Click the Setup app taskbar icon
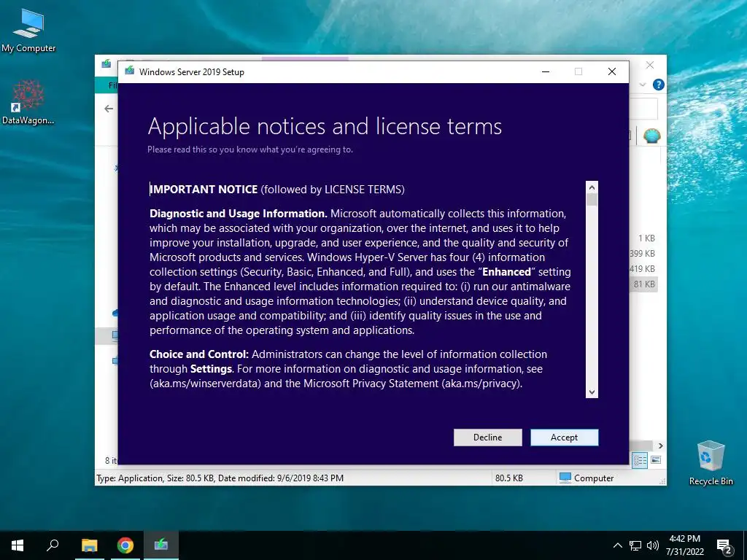This screenshot has width=747, height=560. click(161, 545)
